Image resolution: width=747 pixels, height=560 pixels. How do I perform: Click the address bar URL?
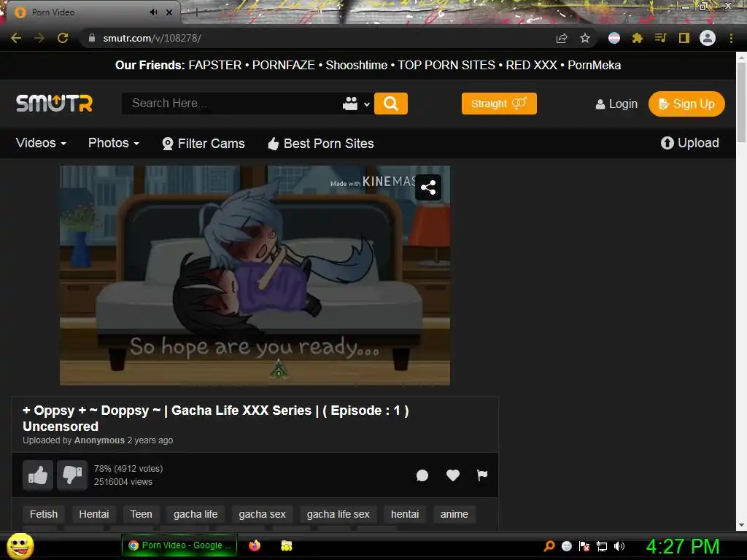point(152,38)
